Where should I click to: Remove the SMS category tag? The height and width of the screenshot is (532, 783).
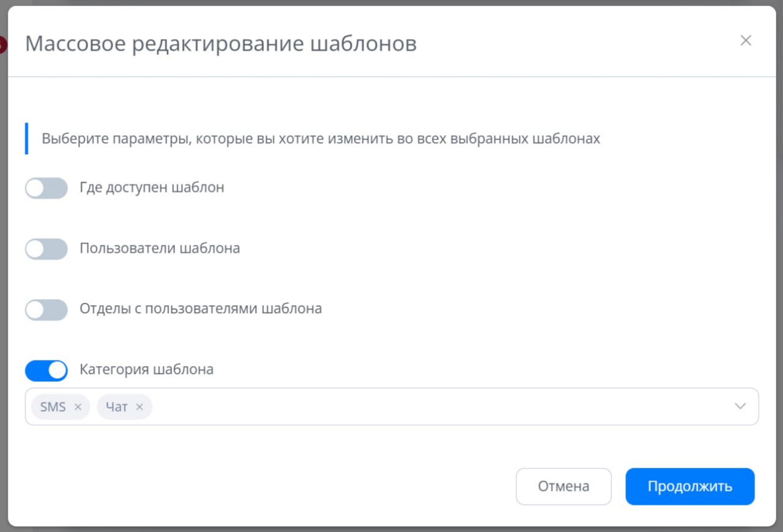[78, 407]
